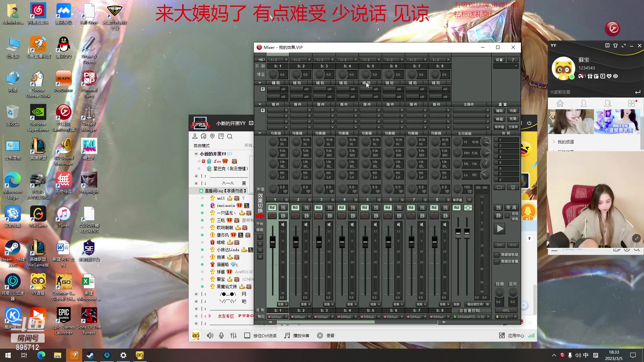Open channel search with the magnifier icon

point(230,136)
